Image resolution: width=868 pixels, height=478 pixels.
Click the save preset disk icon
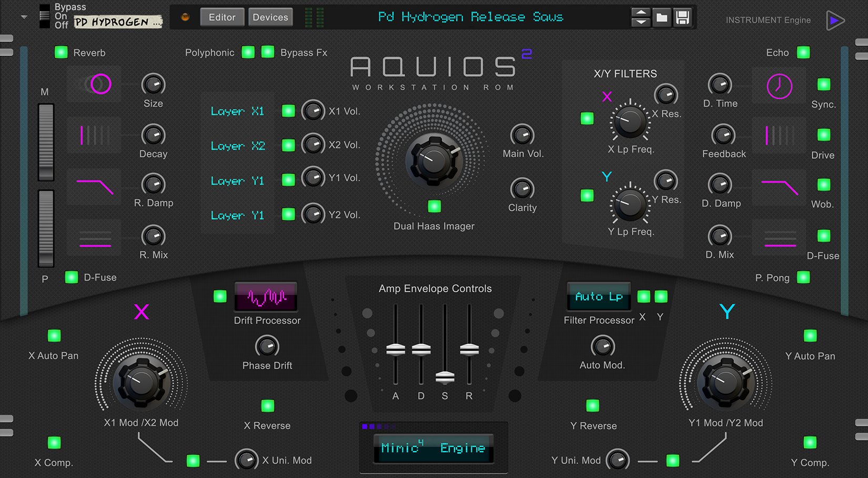[683, 17]
